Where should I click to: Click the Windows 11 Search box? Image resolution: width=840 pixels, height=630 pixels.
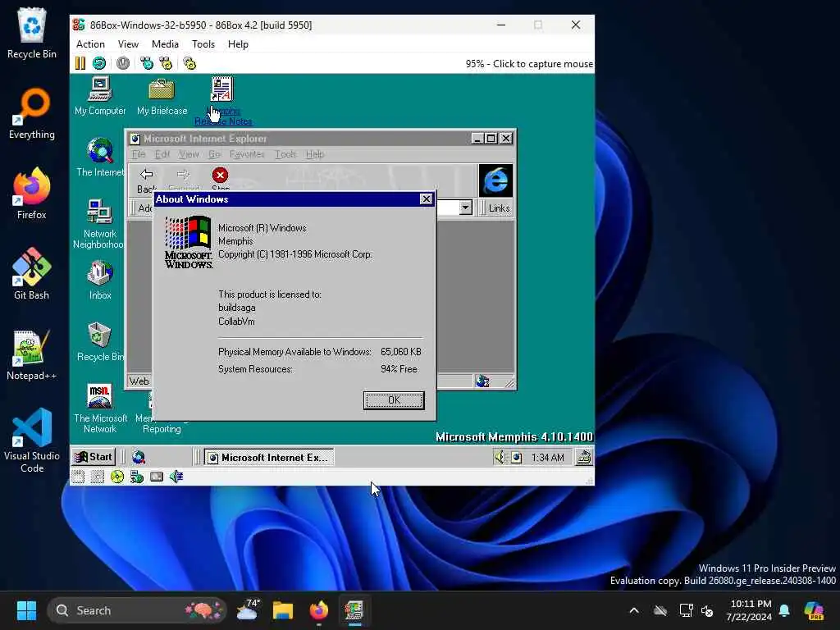pyautogui.click(x=137, y=610)
